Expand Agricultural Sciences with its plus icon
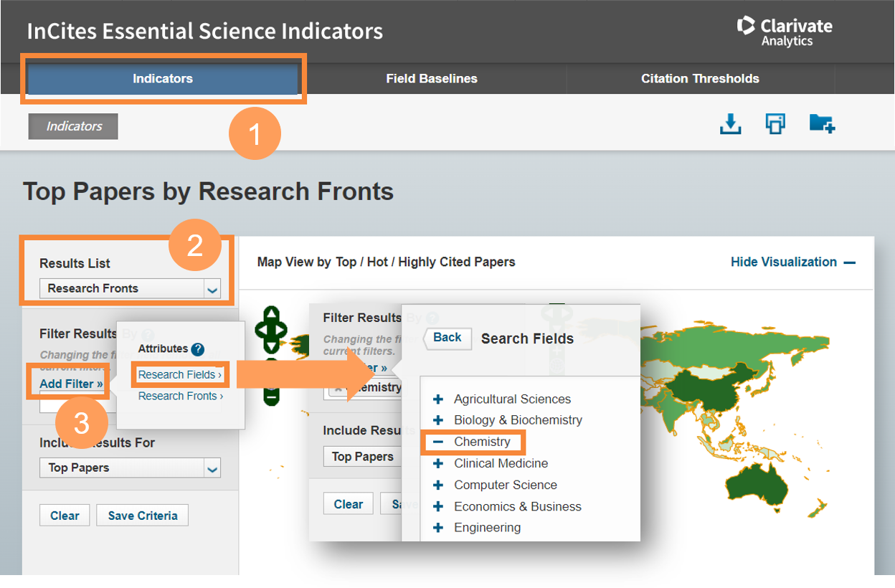895x588 pixels. [438, 399]
